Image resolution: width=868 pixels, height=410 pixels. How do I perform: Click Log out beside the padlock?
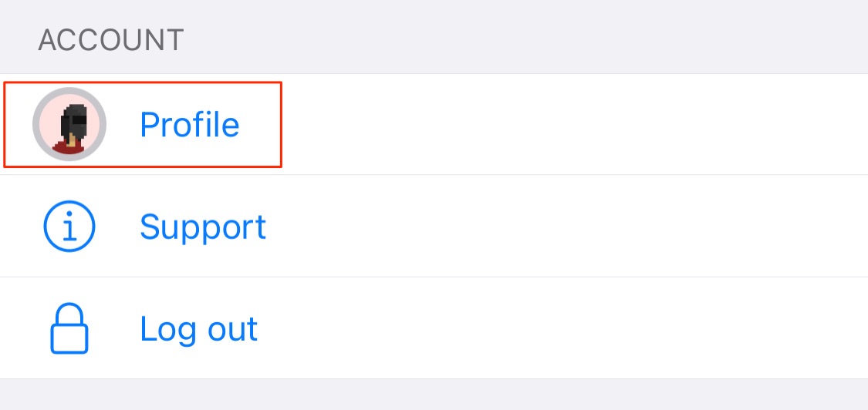point(198,329)
